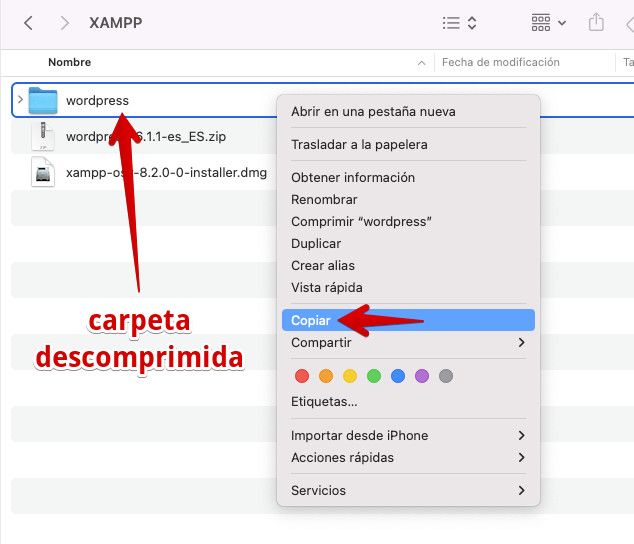Viewport: 634px width, 544px height.
Task: Click the Share toolbar icon
Action: click(x=596, y=22)
